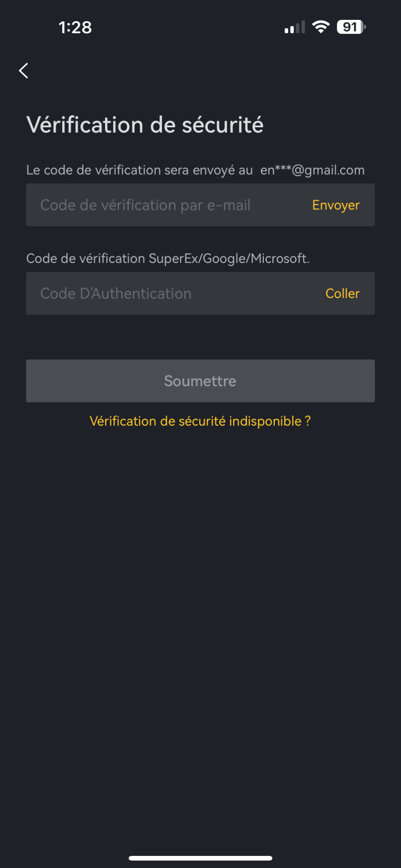Image resolution: width=401 pixels, height=868 pixels.
Task: Tap Envoyer to send the email code
Action: coord(335,205)
